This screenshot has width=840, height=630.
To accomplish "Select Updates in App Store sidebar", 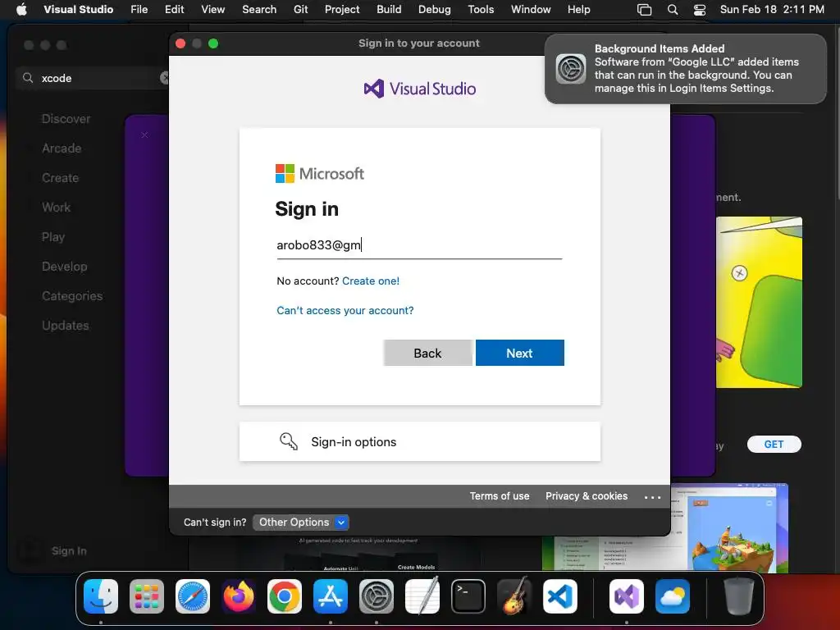I will (66, 325).
